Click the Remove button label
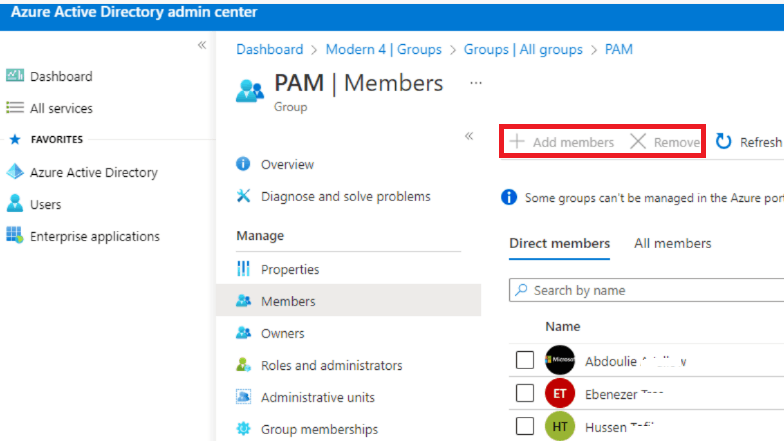The height and width of the screenshot is (441, 784). pos(677,142)
